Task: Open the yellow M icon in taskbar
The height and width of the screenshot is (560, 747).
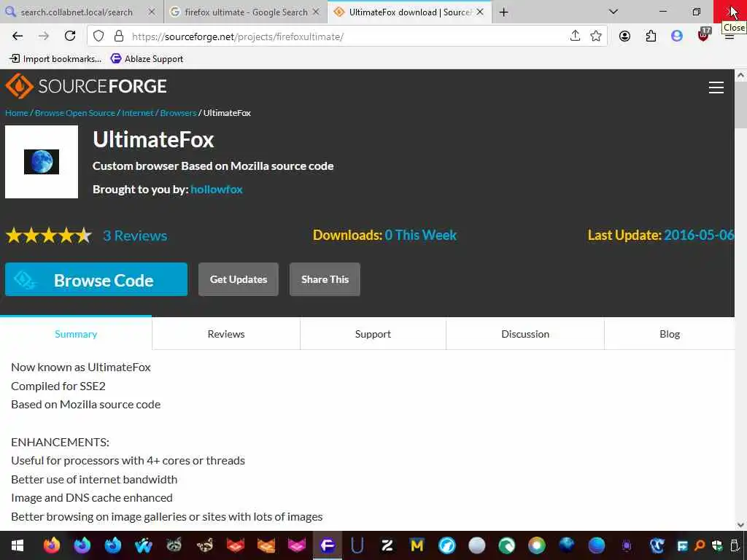Action: coord(417,545)
